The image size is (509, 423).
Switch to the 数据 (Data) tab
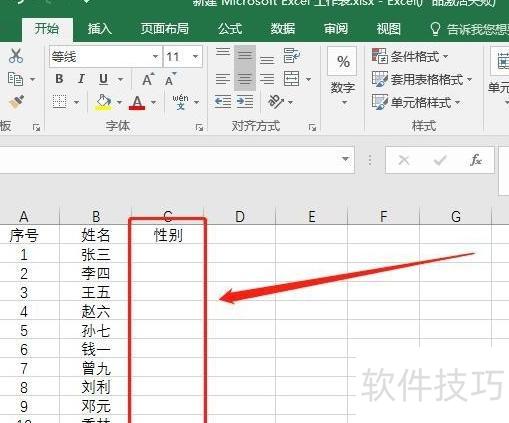point(283,29)
